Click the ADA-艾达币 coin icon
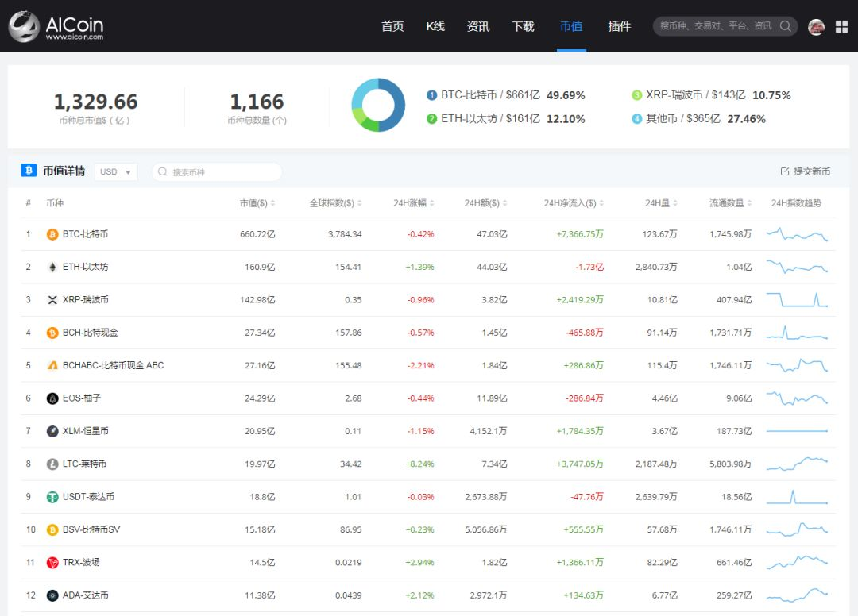 [x=52, y=595]
